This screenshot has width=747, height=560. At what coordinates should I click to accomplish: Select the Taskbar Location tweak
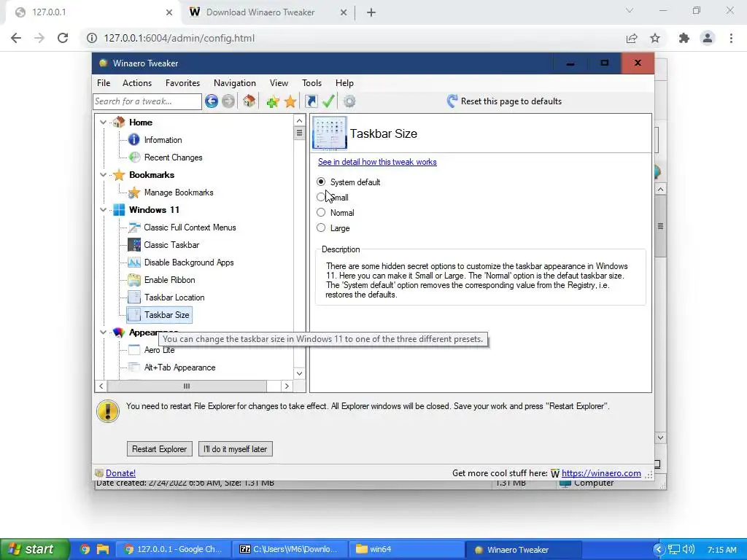coord(174,297)
